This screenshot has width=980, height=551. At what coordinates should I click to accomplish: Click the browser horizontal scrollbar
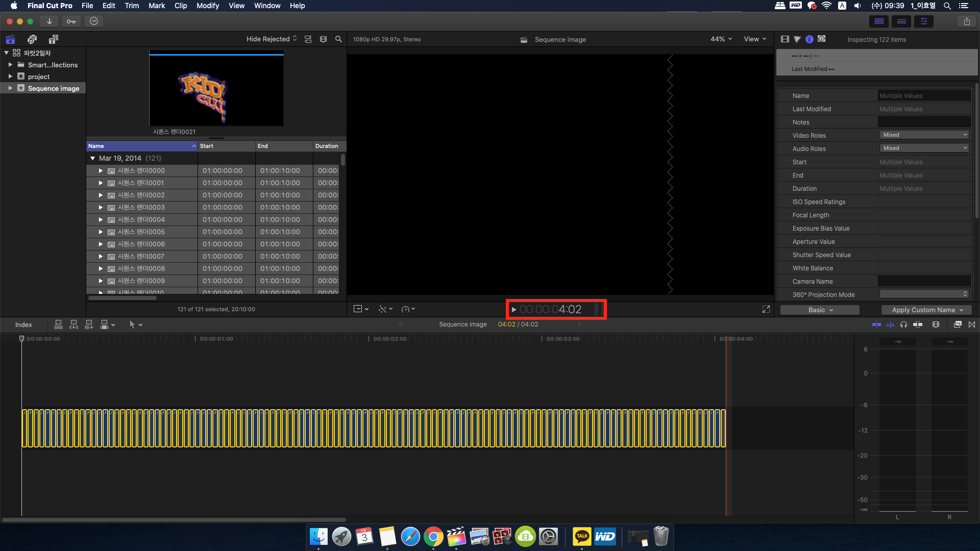pyautogui.click(x=122, y=298)
